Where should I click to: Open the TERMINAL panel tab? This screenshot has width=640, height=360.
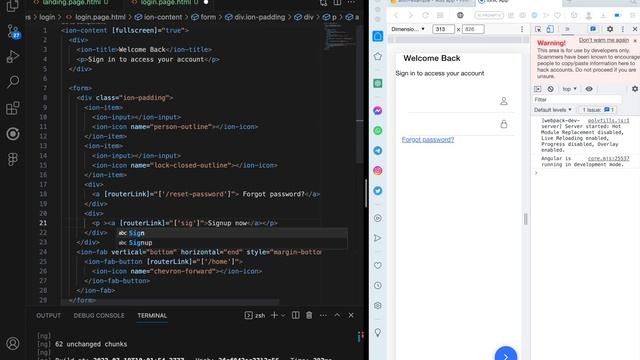152,316
